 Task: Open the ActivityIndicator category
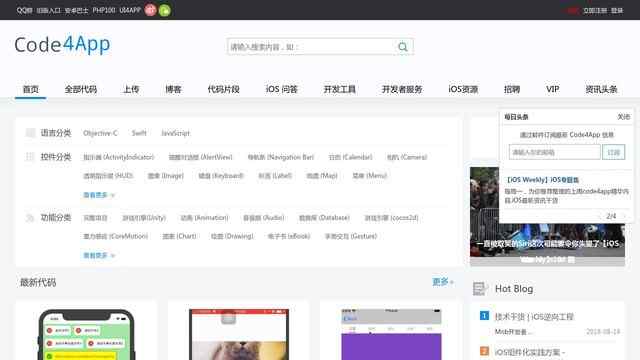(119, 157)
